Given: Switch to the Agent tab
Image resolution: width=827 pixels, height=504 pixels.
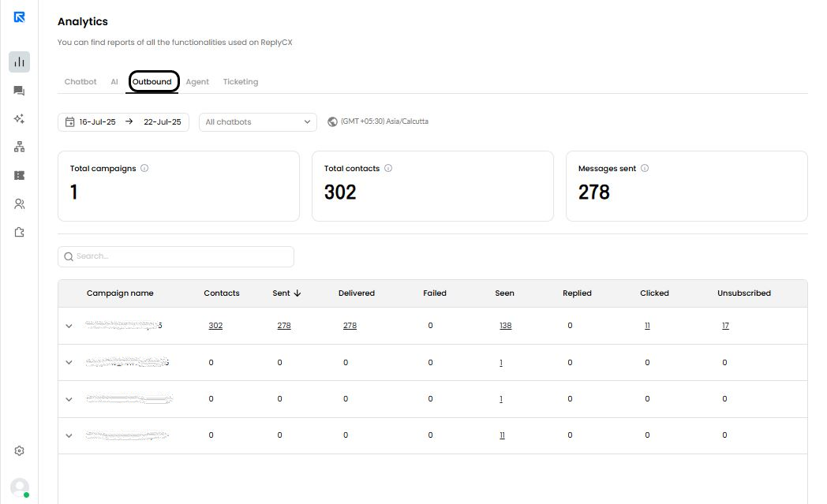Looking at the screenshot, I should [197, 82].
